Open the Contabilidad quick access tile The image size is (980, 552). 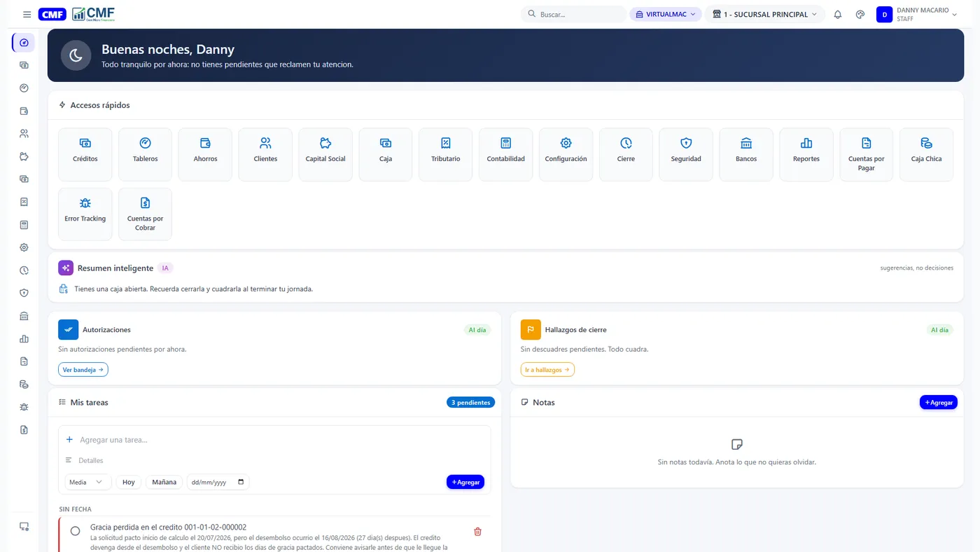(506, 155)
